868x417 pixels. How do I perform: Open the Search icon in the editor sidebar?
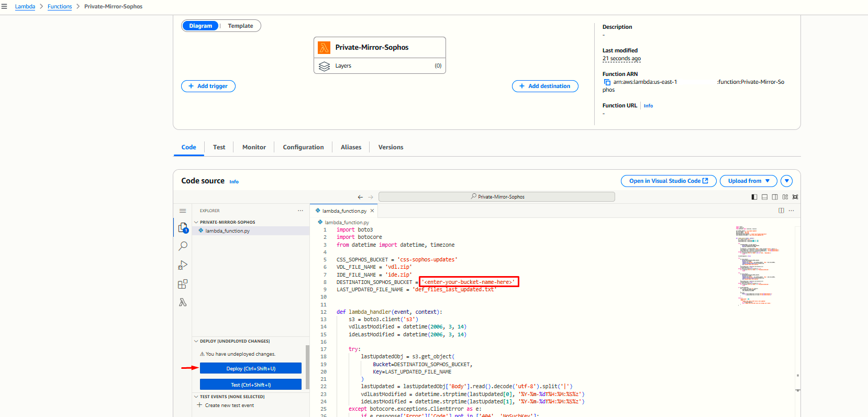(183, 246)
